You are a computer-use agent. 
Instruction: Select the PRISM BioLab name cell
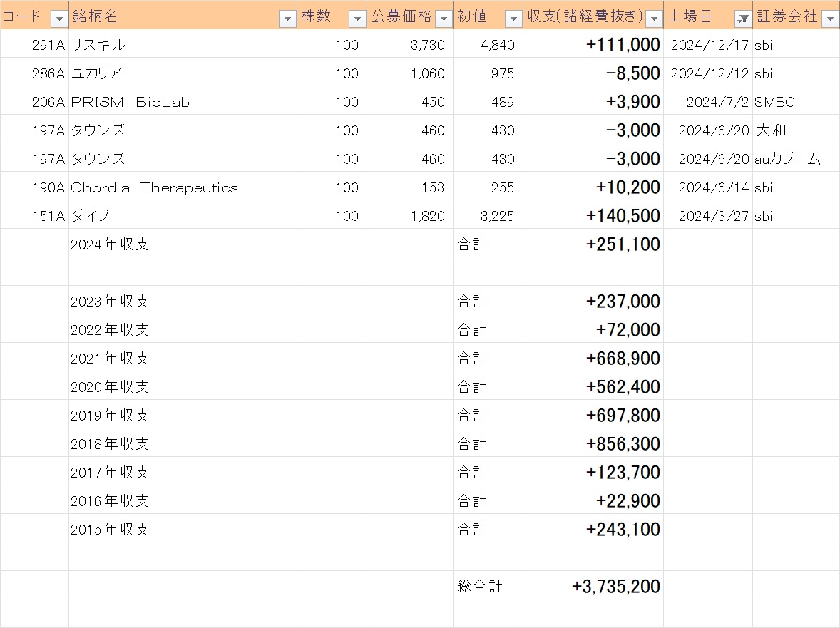click(183, 101)
